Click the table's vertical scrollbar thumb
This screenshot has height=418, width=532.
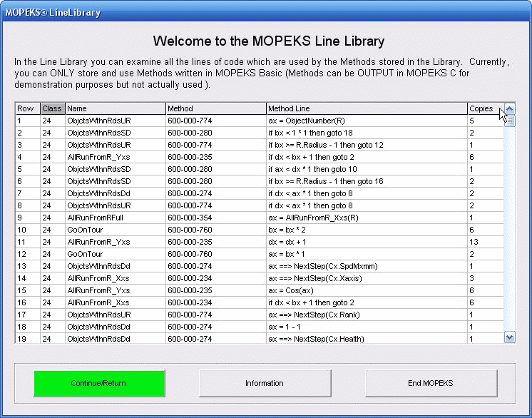[509, 121]
